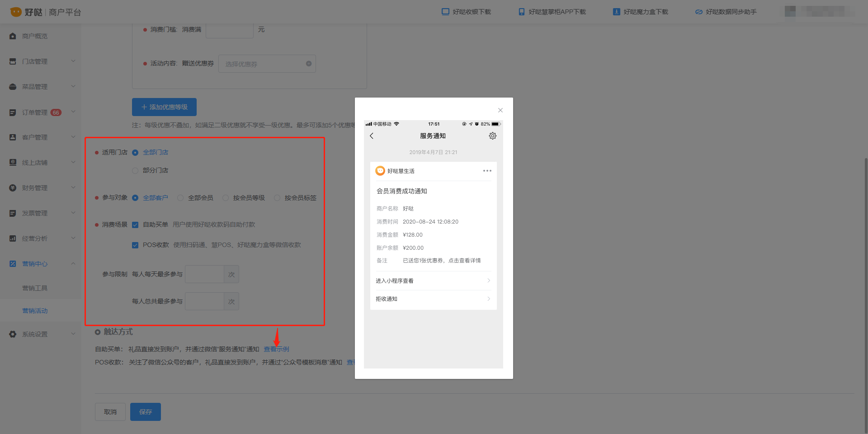
Task: Open the 选择优惠券 dropdown
Action: [267, 64]
